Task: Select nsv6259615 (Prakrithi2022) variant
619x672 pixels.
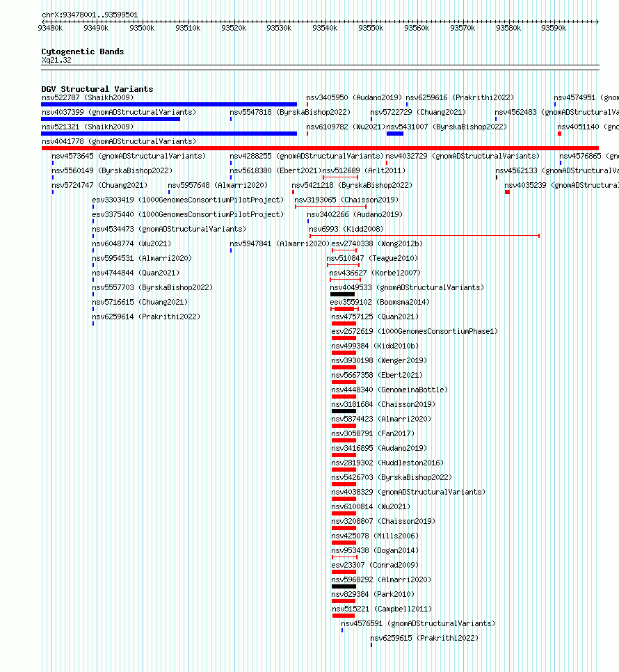Action: point(424,637)
